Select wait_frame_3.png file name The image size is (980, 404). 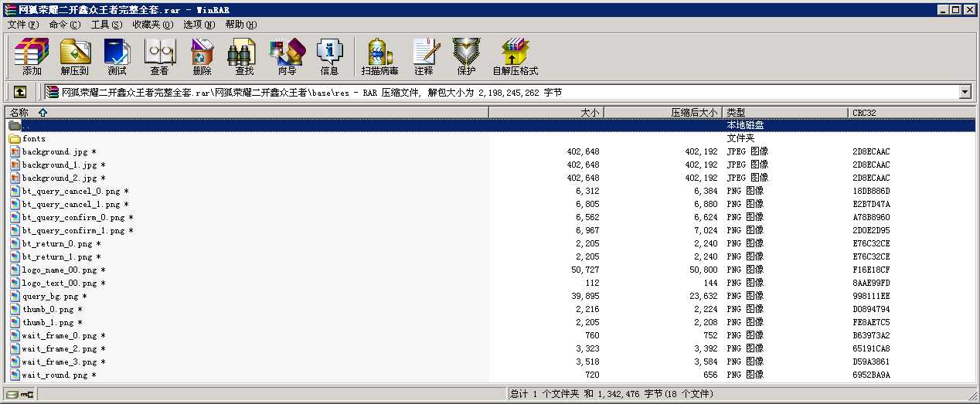63,362
